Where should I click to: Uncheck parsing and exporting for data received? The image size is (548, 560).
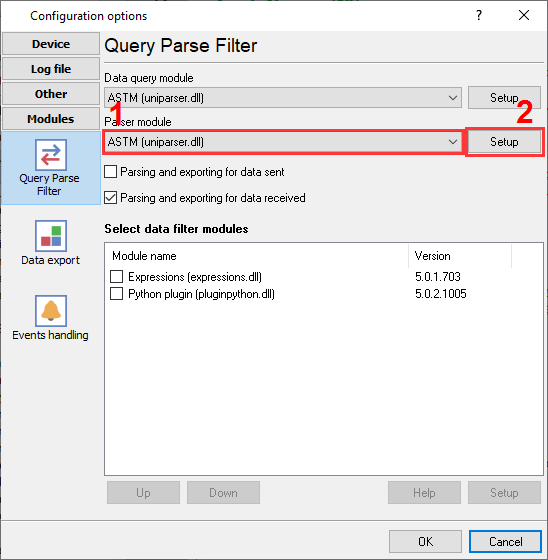click(110, 198)
